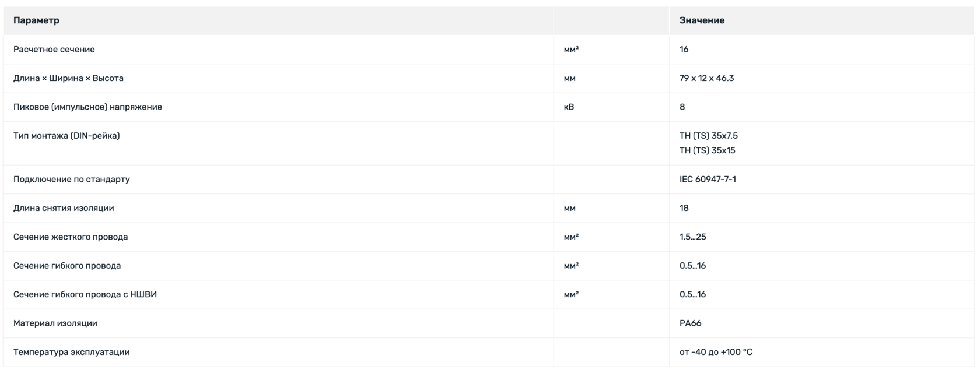The height and width of the screenshot is (373, 980).
Task: Select the "Тип монтажа (DIN-рейка)" label
Action: point(66,136)
